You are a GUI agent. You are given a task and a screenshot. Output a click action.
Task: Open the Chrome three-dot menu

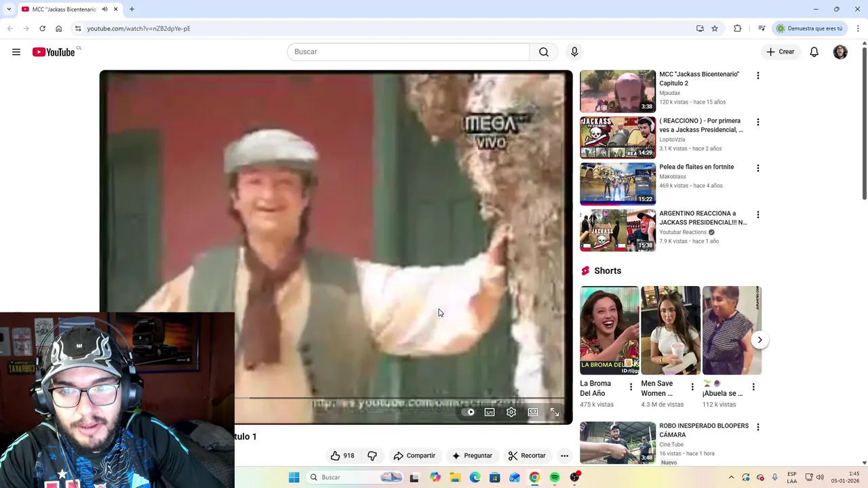[x=858, y=28]
